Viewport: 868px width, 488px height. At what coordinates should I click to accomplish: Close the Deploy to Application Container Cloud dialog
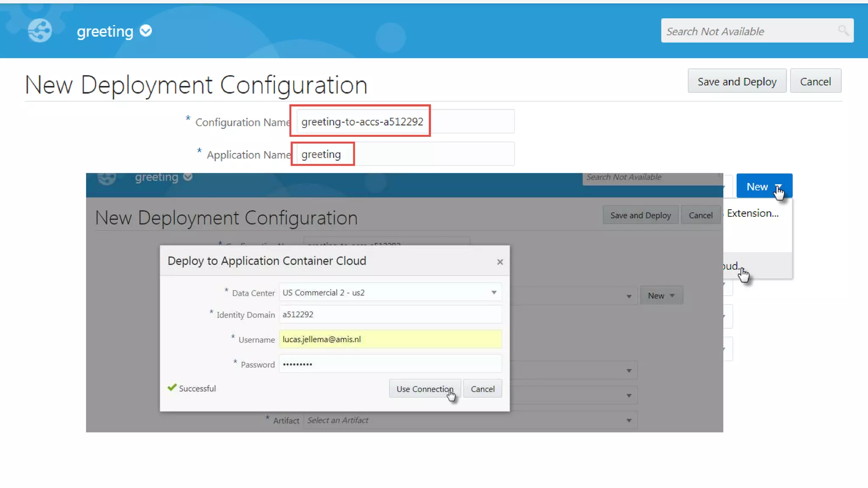tap(500, 262)
